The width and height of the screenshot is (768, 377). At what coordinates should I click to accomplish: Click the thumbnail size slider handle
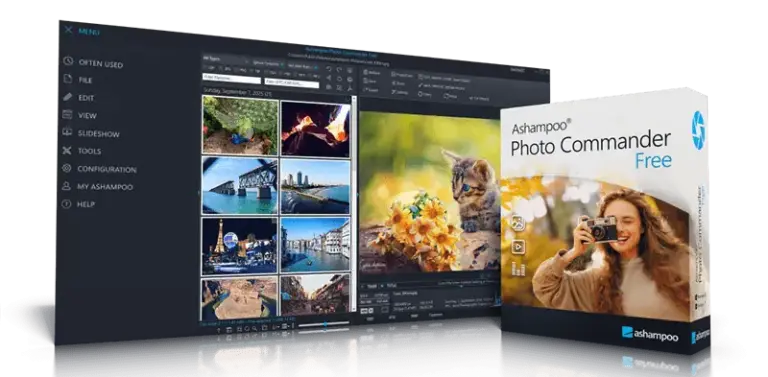(x=324, y=324)
